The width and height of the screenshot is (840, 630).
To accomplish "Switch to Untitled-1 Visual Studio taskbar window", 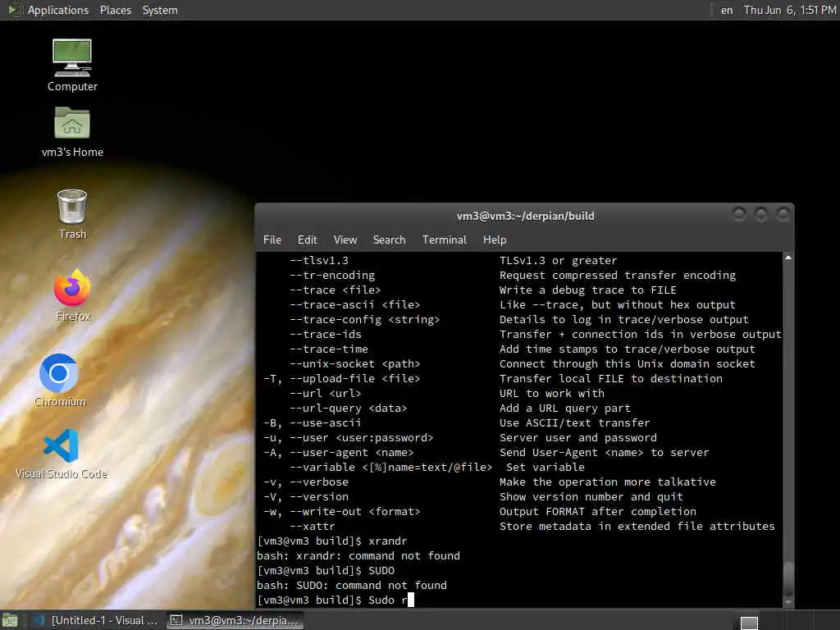I will point(95,621).
